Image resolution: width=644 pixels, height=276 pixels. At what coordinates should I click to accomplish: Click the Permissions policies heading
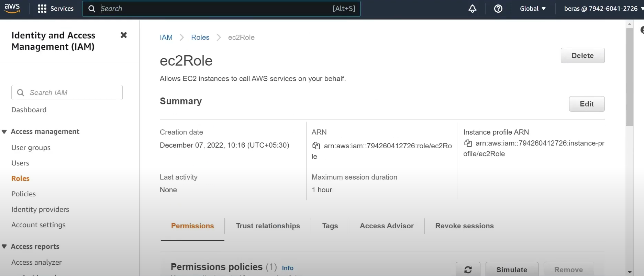click(216, 267)
